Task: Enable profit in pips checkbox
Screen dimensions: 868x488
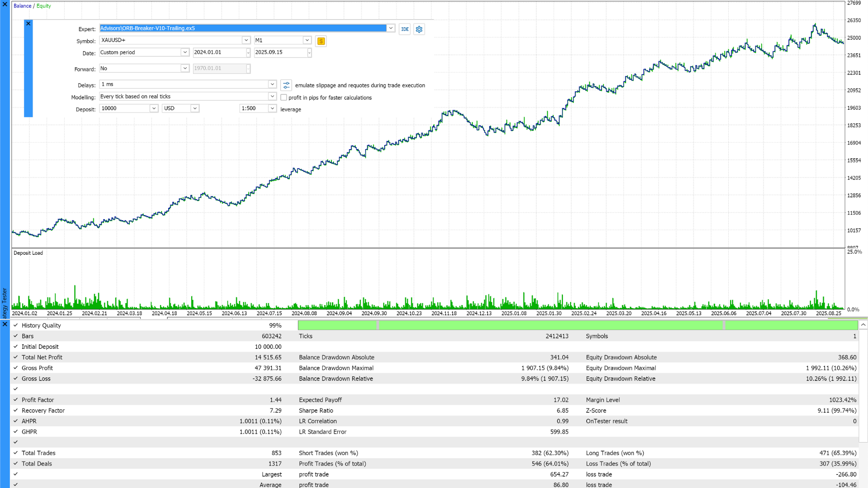Action: tap(284, 98)
